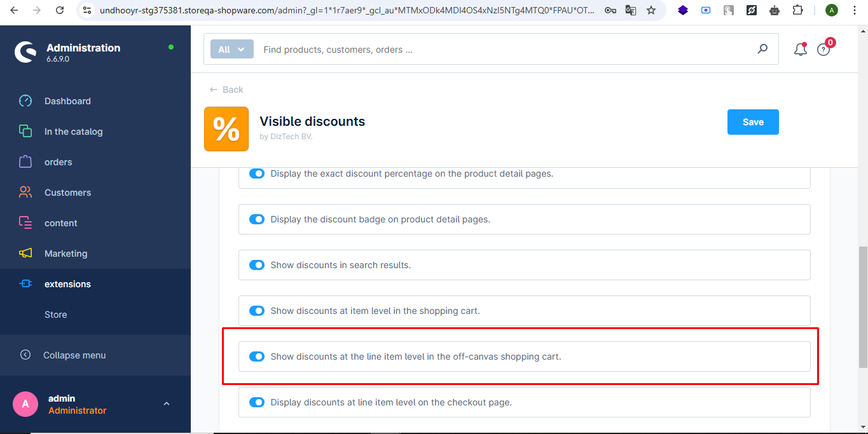Toggle discounts at line item level on checkout page
The height and width of the screenshot is (434, 868).
pyautogui.click(x=257, y=402)
